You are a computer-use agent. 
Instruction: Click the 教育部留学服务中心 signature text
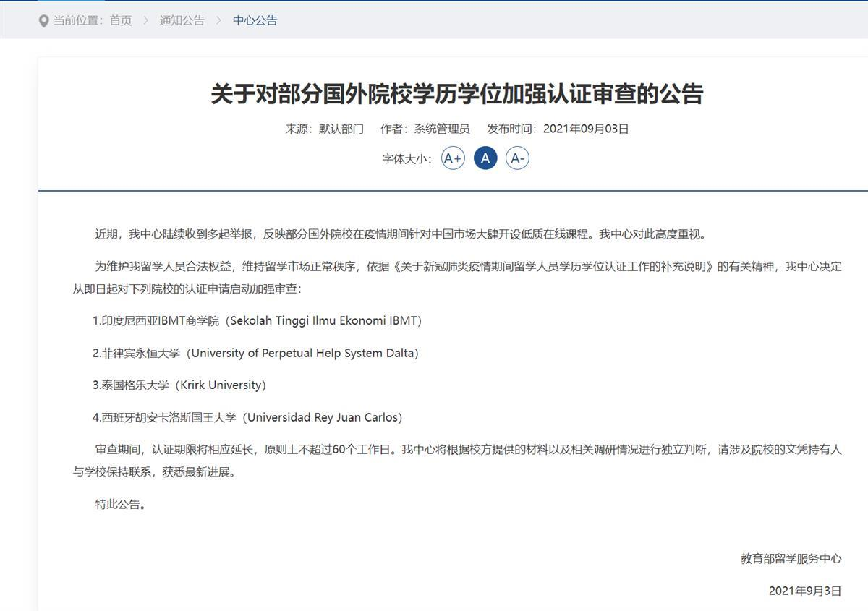point(790,559)
